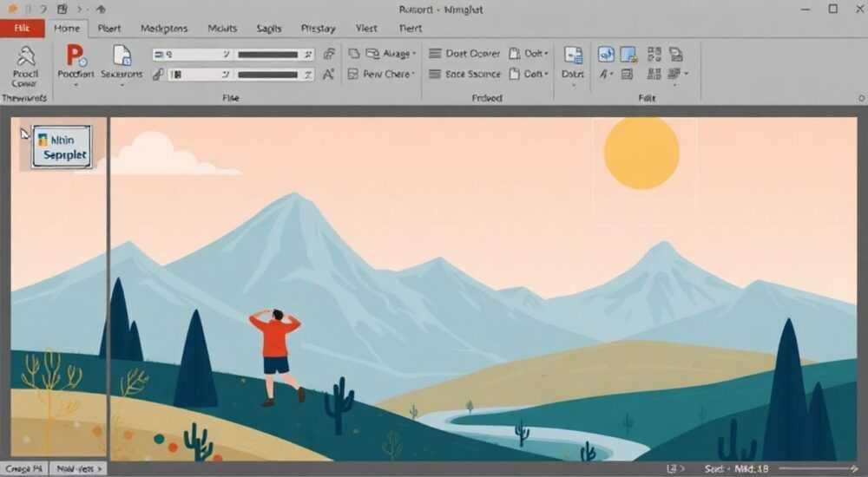The image size is (868, 477).
Task: Click the upper rightmost Fdit group icon
Action: click(676, 54)
